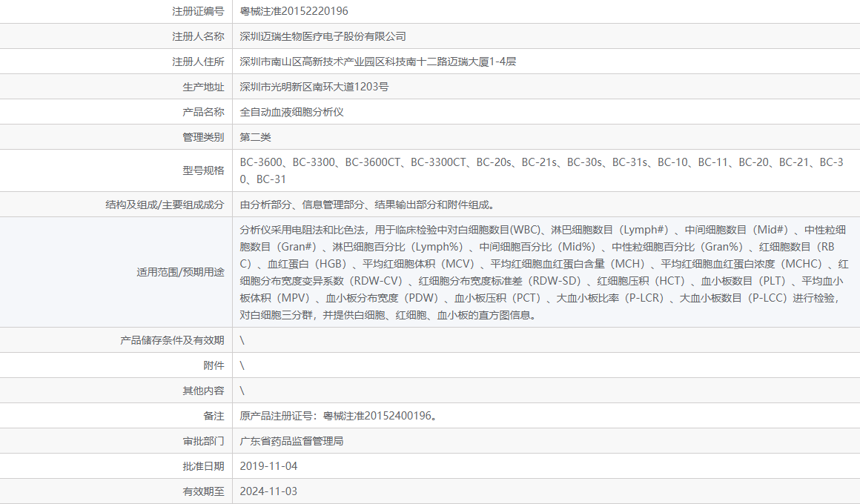This screenshot has width=860, height=504.
Task: Click the 生产地址 label
Action: [203, 87]
